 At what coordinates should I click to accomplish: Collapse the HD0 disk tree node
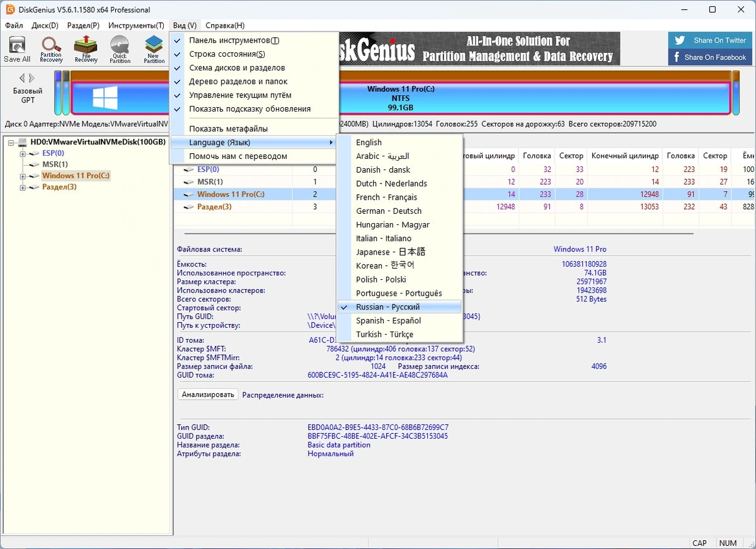click(11, 142)
